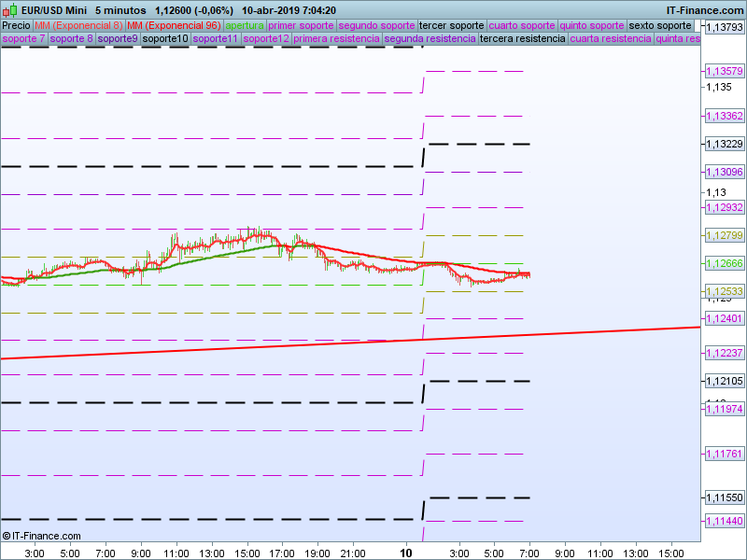Select the Precio legend label
The image size is (747, 560).
click(16, 25)
